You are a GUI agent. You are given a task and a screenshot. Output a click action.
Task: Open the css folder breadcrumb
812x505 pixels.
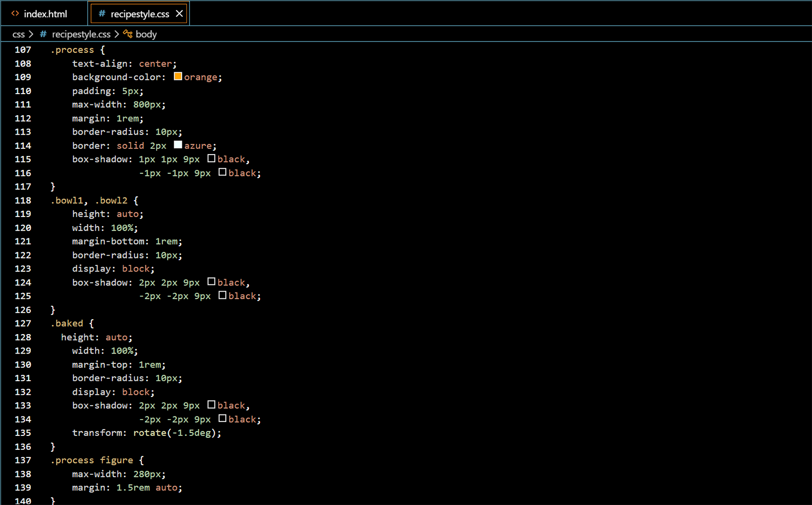click(18, 34)
